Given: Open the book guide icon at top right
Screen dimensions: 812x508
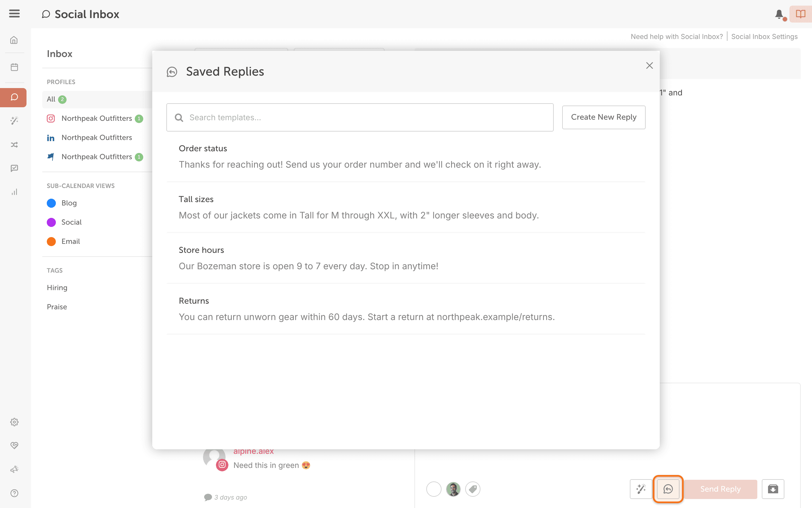Looking at the screenshot, I should (801, 14).
